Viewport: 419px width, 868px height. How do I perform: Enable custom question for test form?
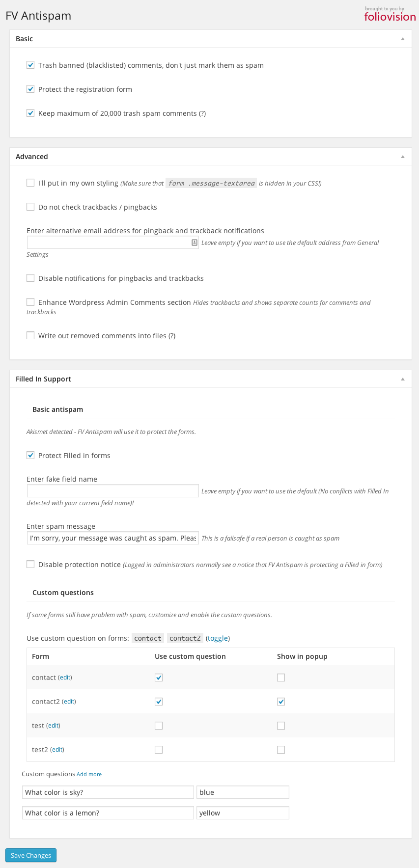tap(159, 726)
